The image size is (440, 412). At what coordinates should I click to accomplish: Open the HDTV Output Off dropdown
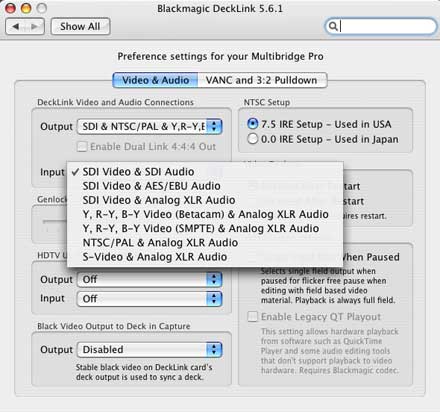[150, 279]
